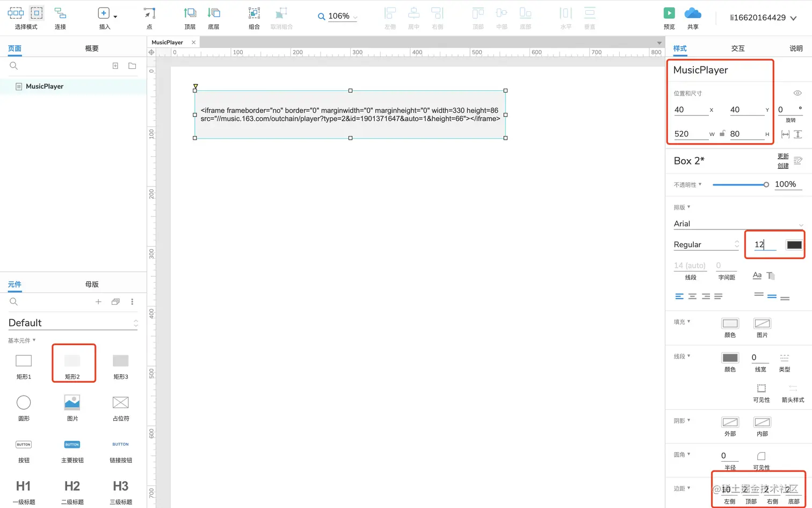The height and width of the screenshot is (508, 812).
Task: Toggle the aspect ratio lock
Action: (722, 133)
